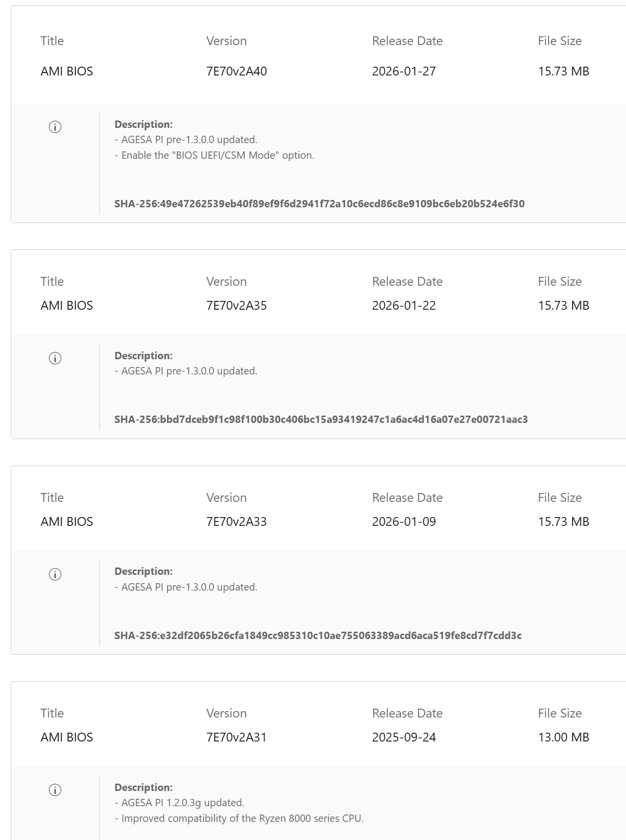Click the Ryzen 8000 series compatibility line
Image resolution: width=626 pixels, height=840 pixels.
[239, 818]
